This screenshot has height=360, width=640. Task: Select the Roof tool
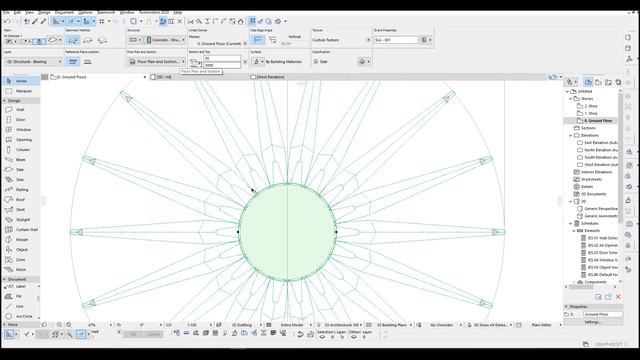(20, 200)
